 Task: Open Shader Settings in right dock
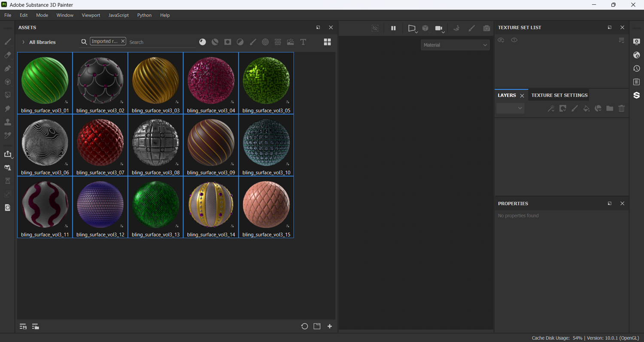(x=637, y=55)
